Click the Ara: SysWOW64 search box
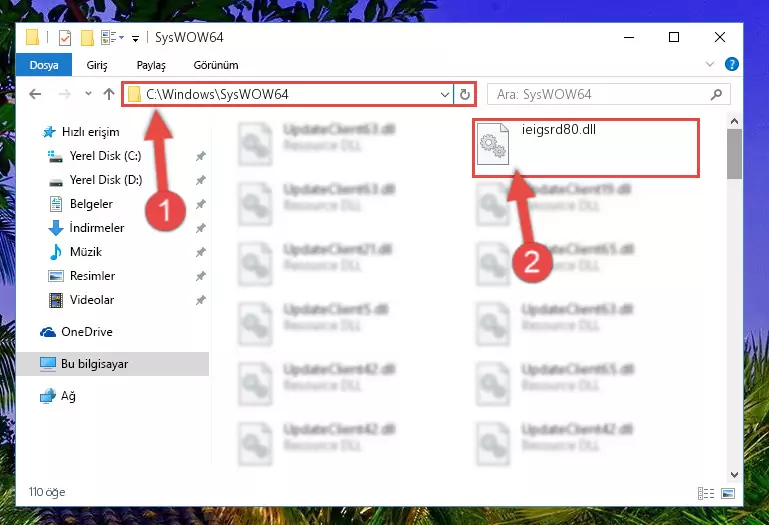769x525 pixels. (608, 94)
